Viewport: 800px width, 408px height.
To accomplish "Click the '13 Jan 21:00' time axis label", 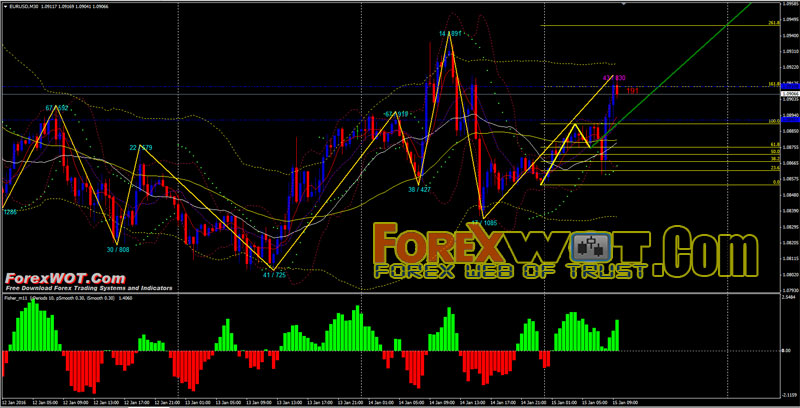I will [351, 402].
